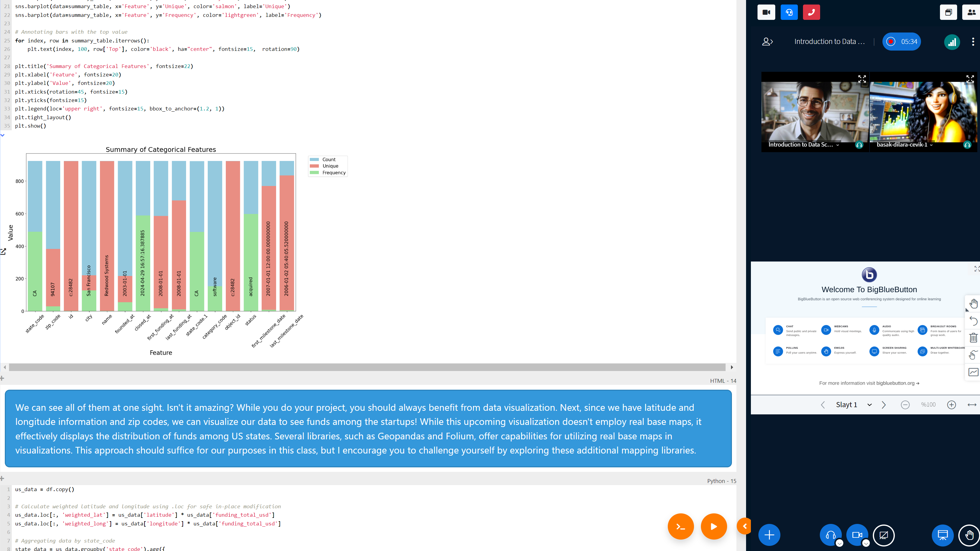
Task: Open the participants list icon
Action: tap(971, 12)
